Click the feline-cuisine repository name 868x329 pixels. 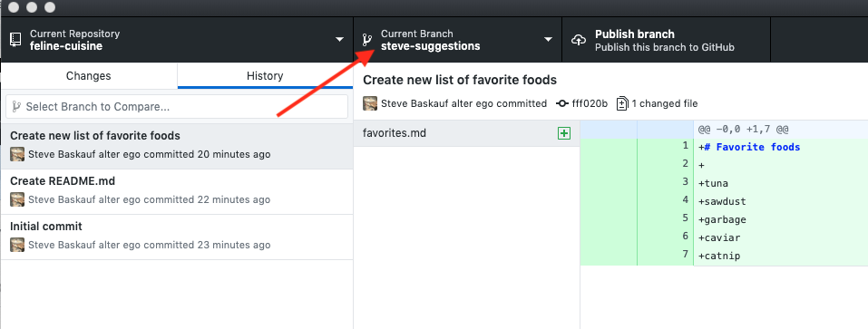point(66,46)
